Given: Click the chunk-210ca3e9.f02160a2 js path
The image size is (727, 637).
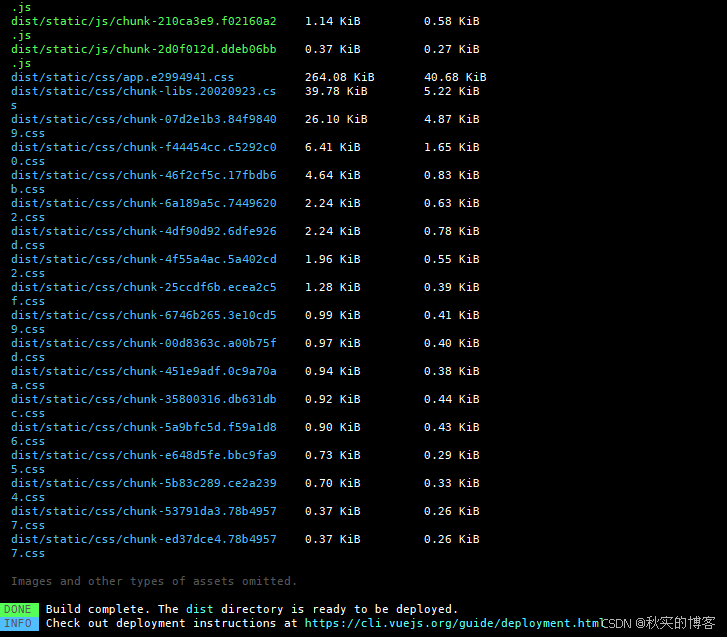Looking at the screenshot, I should point(144,21).
